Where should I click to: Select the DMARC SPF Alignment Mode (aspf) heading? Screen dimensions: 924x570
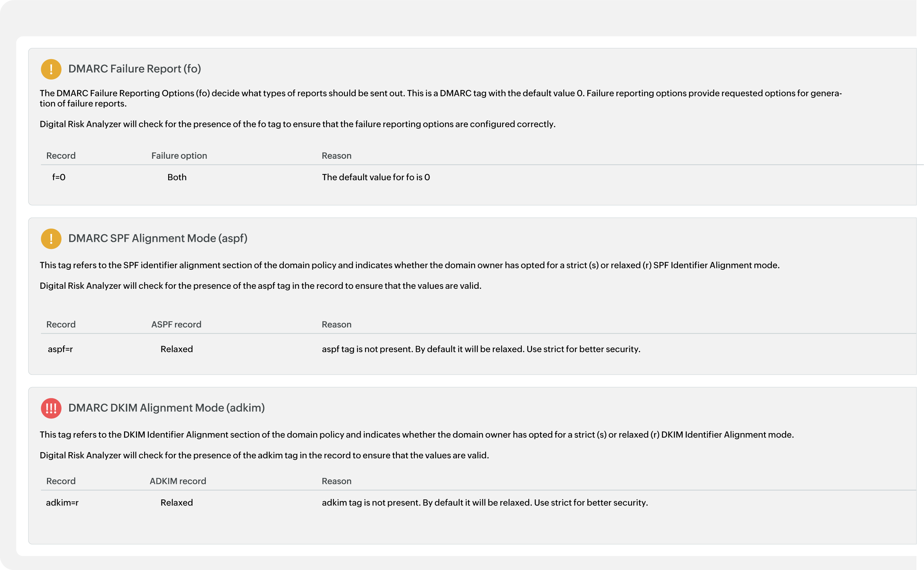point(158,239)
